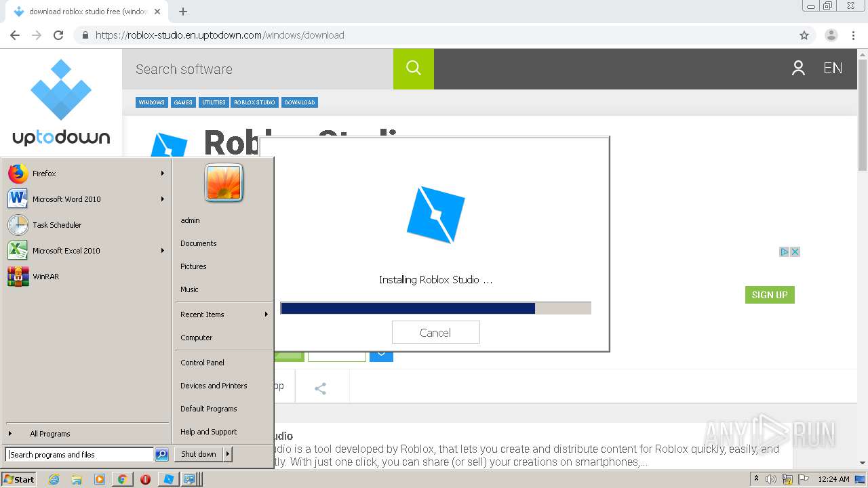Cancel the Roblox Studio installation
868x488 pixels.
[x=435, y=333]
